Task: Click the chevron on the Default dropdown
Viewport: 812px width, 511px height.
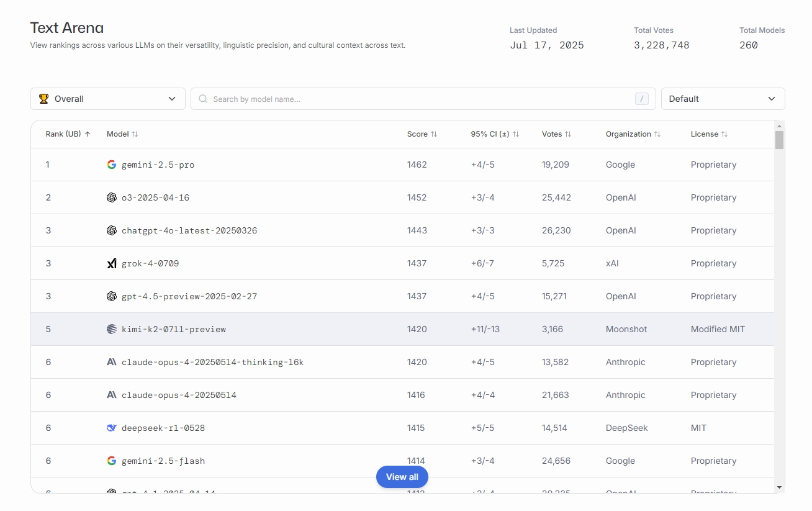Action: point(772,99)
